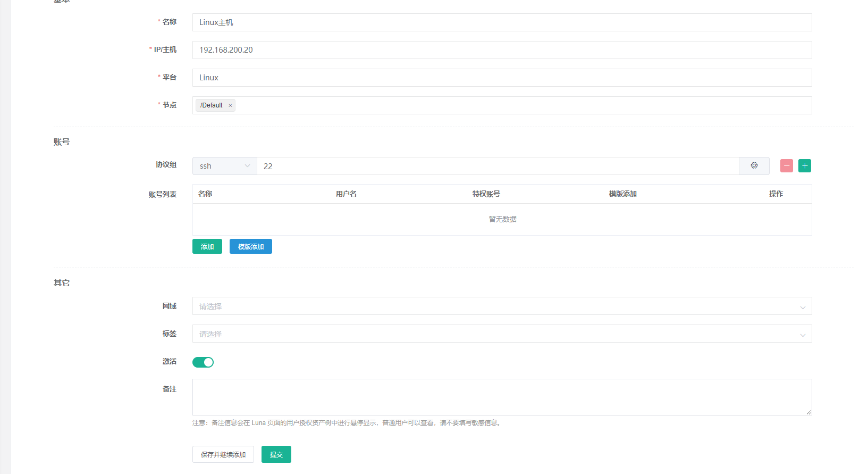Click the 账号列表 field label
Screen dimensions: 868x474
[163, 195]
